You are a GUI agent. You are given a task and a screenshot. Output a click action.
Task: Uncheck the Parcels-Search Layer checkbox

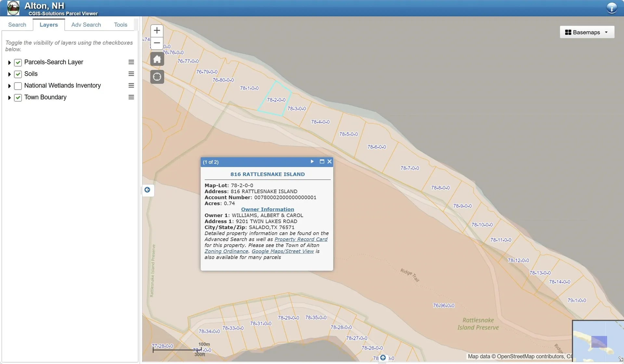18,62
